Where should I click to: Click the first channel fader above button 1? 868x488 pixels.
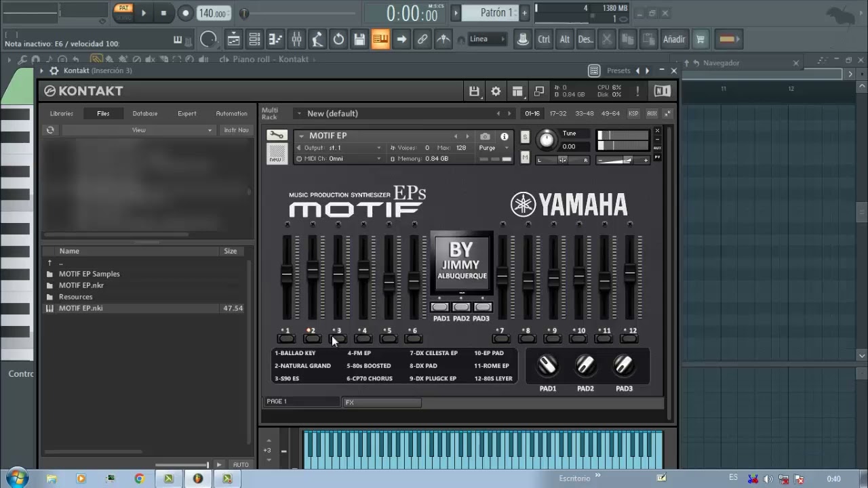click(287, 274)
